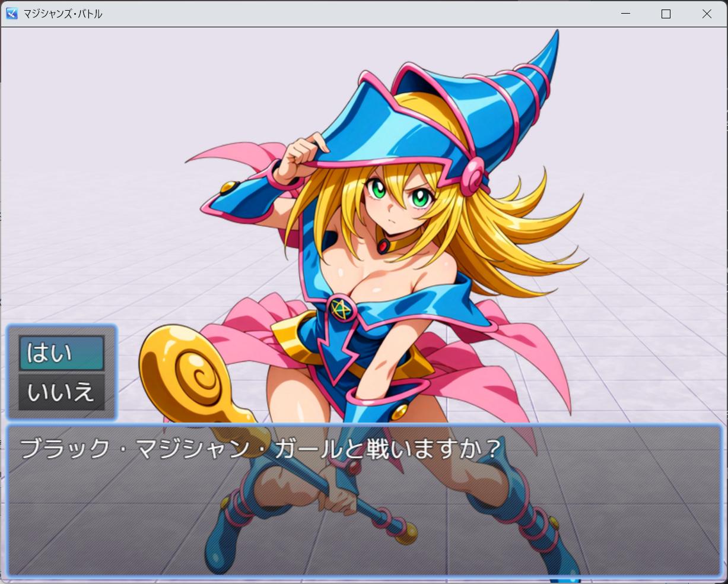The width and height of the screenshot is (728, 584).
Task: Select the いいえ choice option
Action: point(61,392)
